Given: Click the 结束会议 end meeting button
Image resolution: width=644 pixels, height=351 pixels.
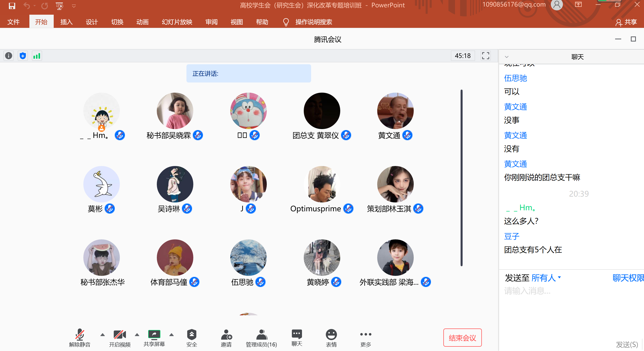Looking at the screenshot, I should [x=462, y=338].
